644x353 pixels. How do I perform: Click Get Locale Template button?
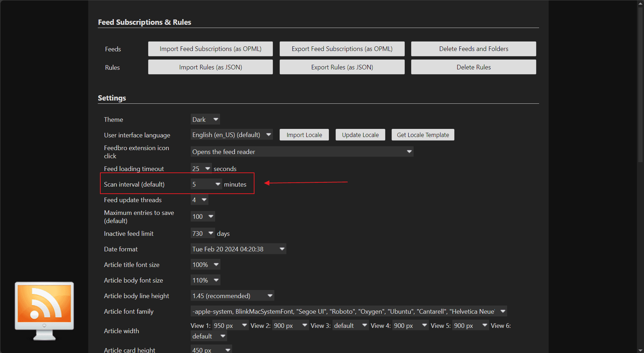[x=423, y=135]
